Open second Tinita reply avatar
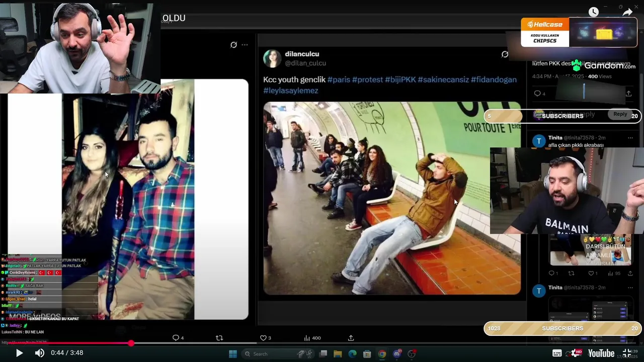The image size is (644, 362). point(539,291)
